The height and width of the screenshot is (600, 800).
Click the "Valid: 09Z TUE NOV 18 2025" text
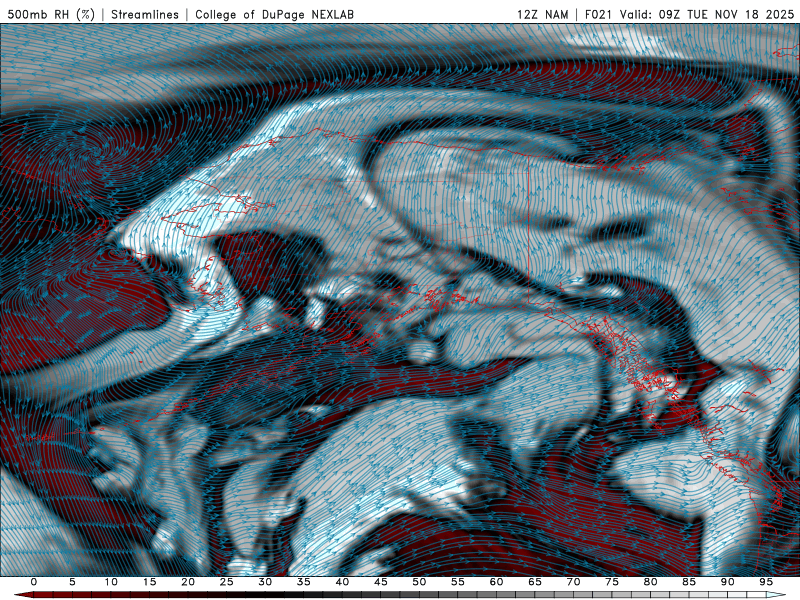[707, 14]
